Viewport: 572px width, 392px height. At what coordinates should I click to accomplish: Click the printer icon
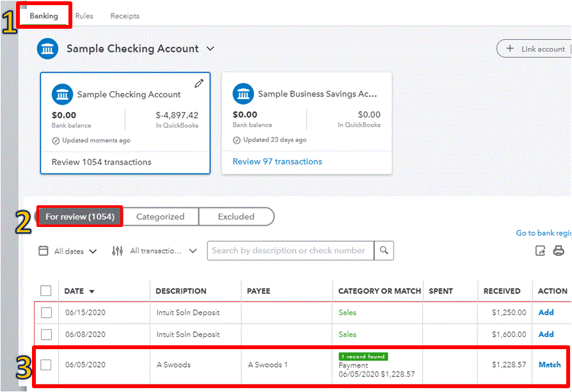point(559,251)
